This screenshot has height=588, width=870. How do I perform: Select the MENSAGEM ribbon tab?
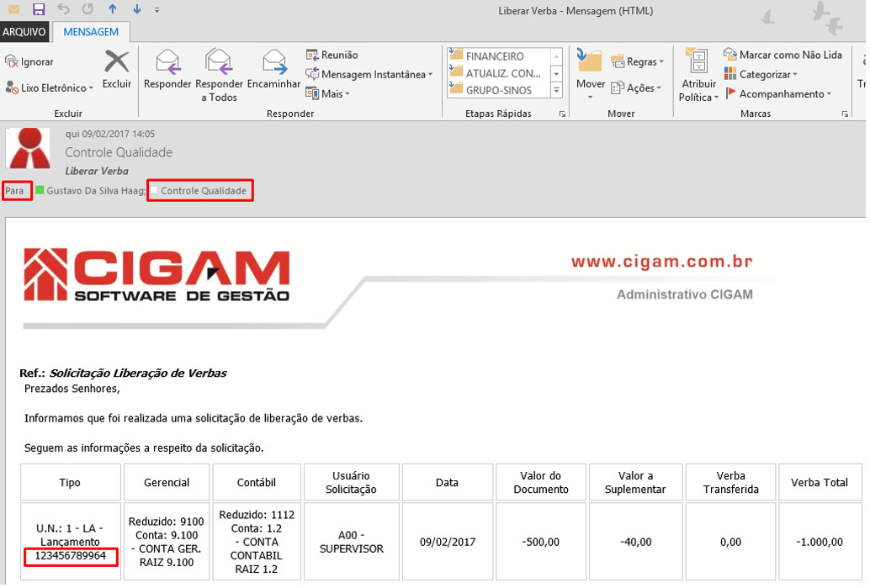pos(91,32)
